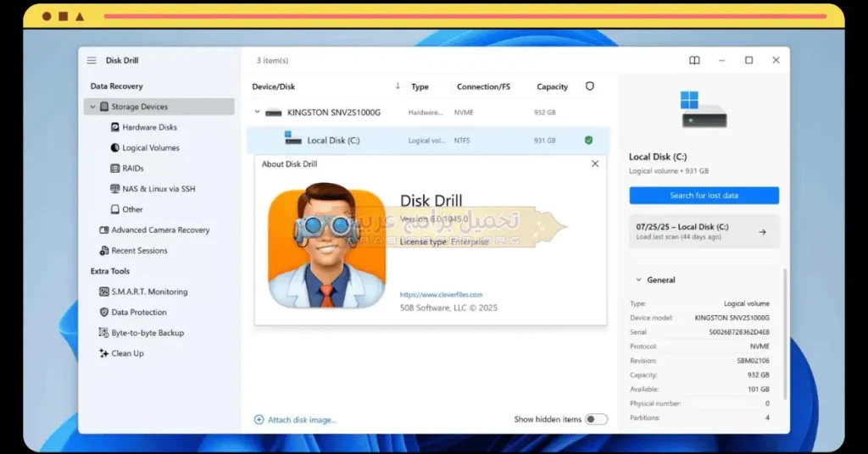Select the Clean Up label
The width and height of the screenshot is (868, 454).
coord(127,353)
